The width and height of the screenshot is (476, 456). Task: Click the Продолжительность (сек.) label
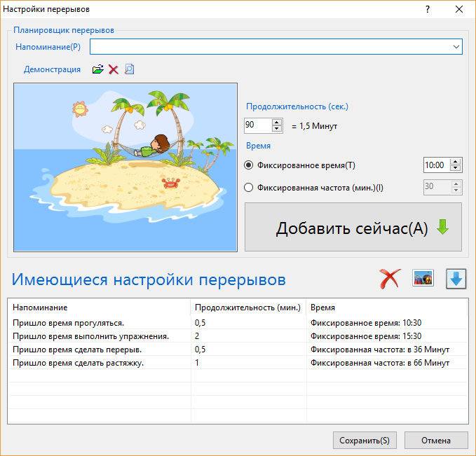pos(297,106)
